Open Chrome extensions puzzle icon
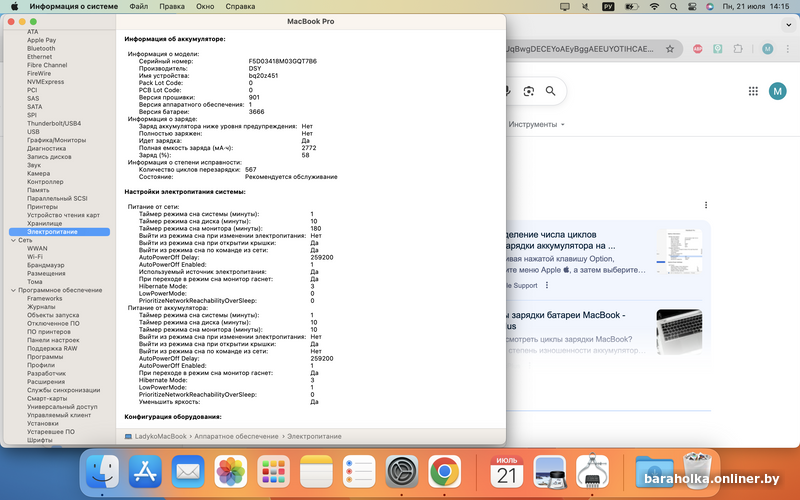The width and height of the screenshot is (800, 500). 738,49
